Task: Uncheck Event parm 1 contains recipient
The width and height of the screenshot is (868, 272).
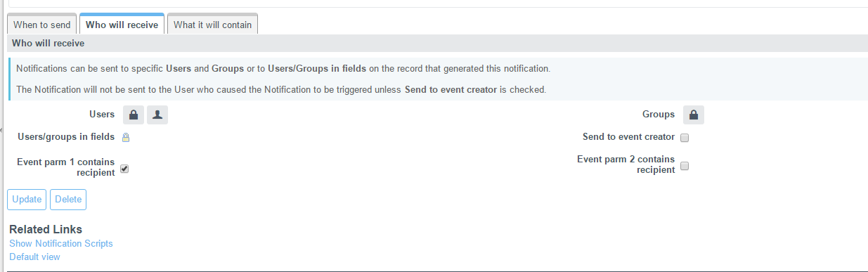Action: click(x=124, y=169)
